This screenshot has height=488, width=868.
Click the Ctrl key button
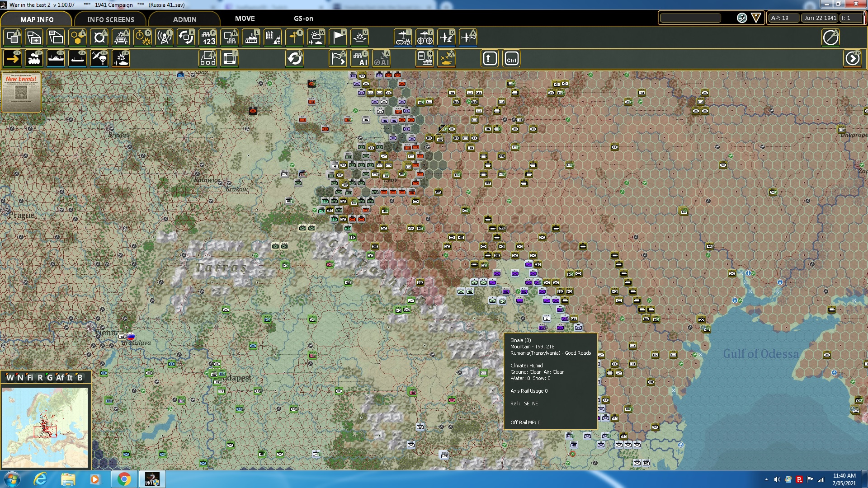tap(511, 59)
